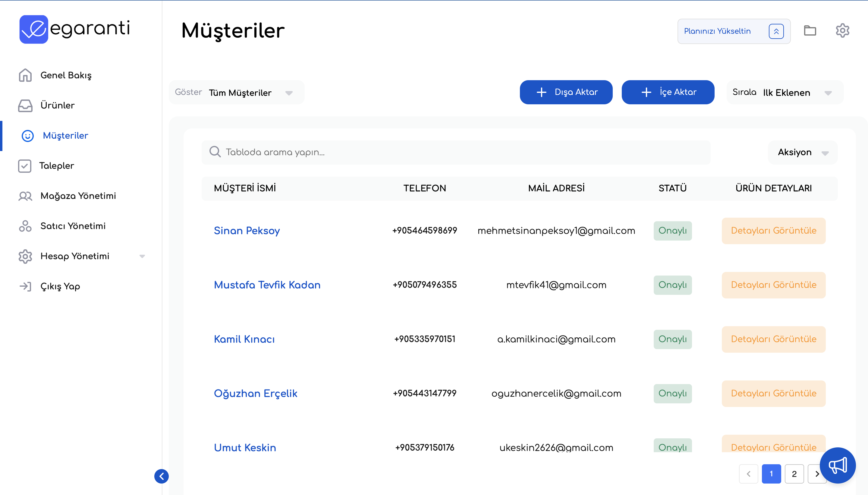Click the search magnifier icon
This screenshot has height=495, width=868.
(215, 152)
